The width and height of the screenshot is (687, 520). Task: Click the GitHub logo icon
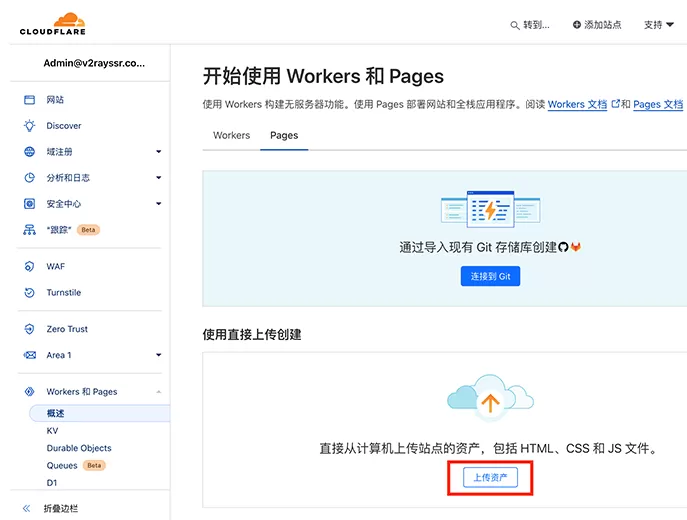(563, 248)
